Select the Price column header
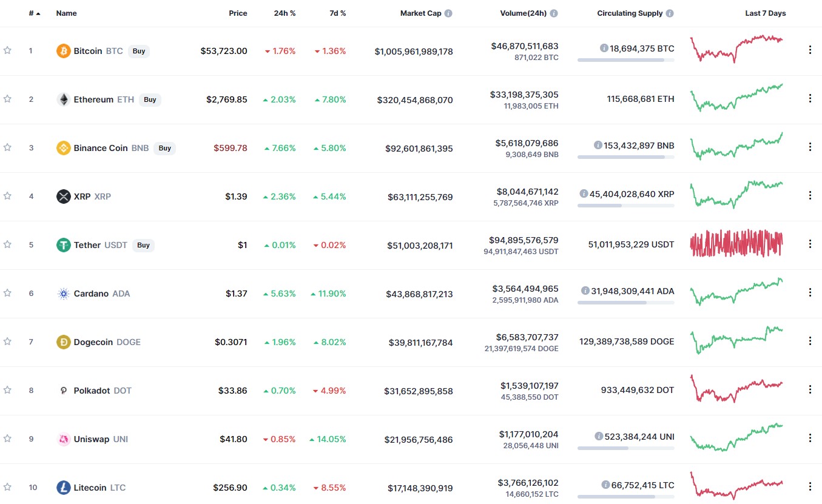The width and height of the screenshot is (822, 504). coord(238,13)
